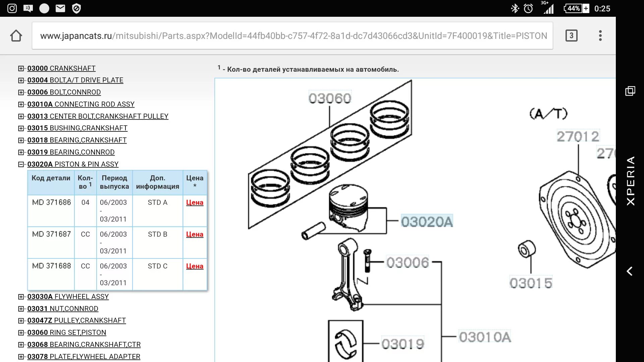Open the 03060 RING SET,PISTON link
The image size is (644, 362).
tap(67, 333)
